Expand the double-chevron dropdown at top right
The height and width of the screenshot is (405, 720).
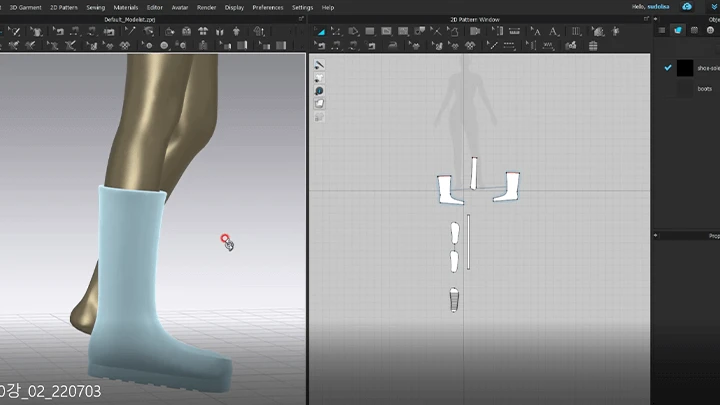(714, 7)
